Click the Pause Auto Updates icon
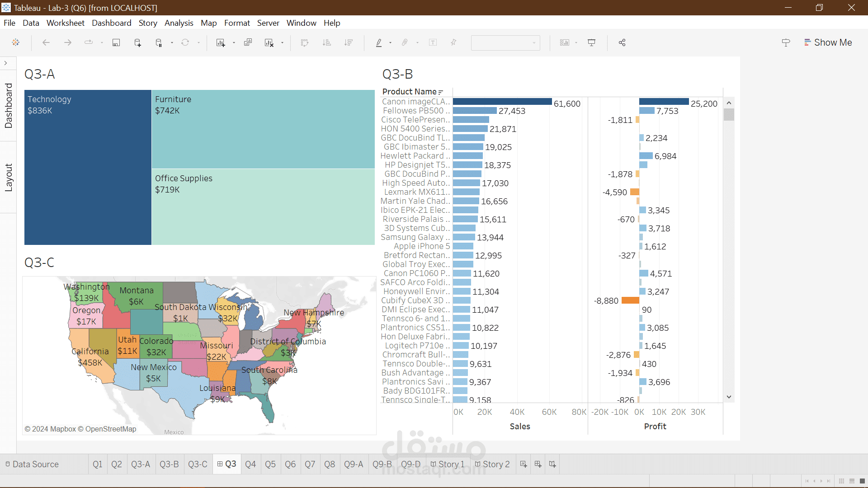Image resolution: width=868 pixels, height=488 pixels. point(159,42)
